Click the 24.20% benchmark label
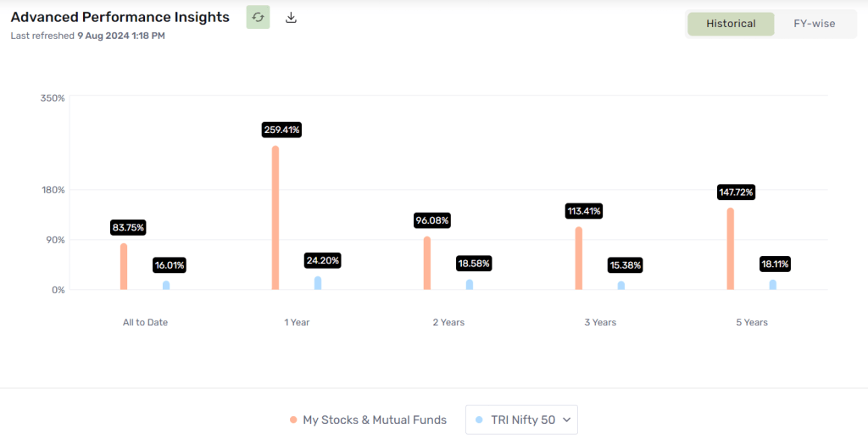The width and height of the screenshot is (868, 445). click(x=322, y=261)
